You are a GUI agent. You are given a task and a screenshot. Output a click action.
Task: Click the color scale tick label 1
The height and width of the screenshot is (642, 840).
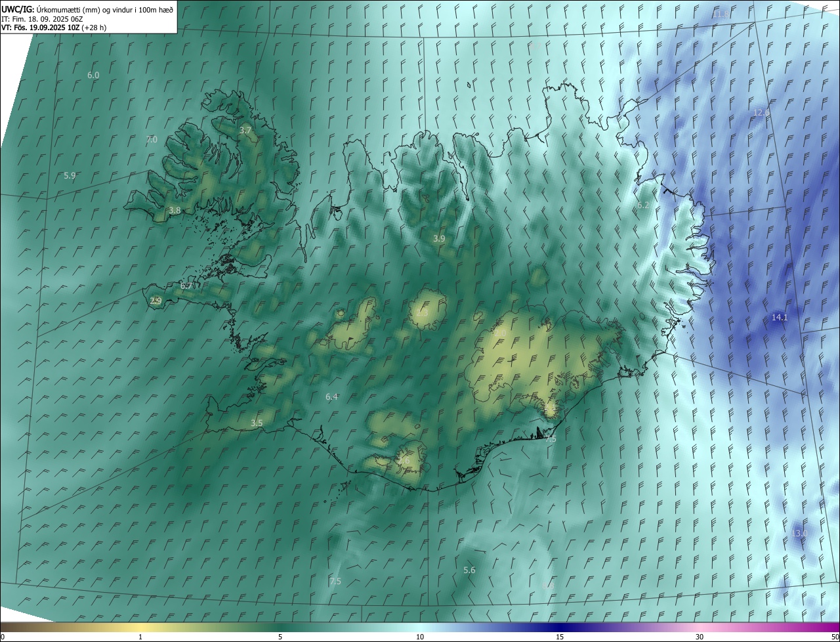pos(140,637)
